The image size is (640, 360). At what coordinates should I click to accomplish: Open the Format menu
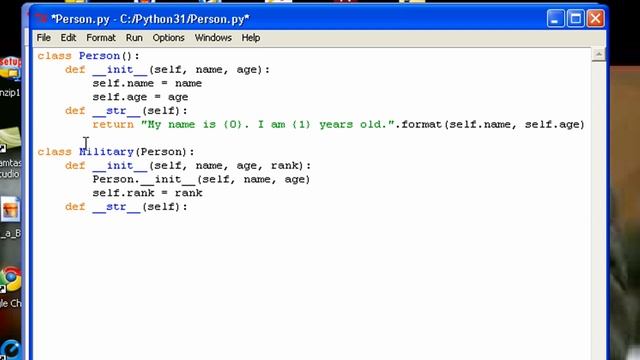pos(101,38)
